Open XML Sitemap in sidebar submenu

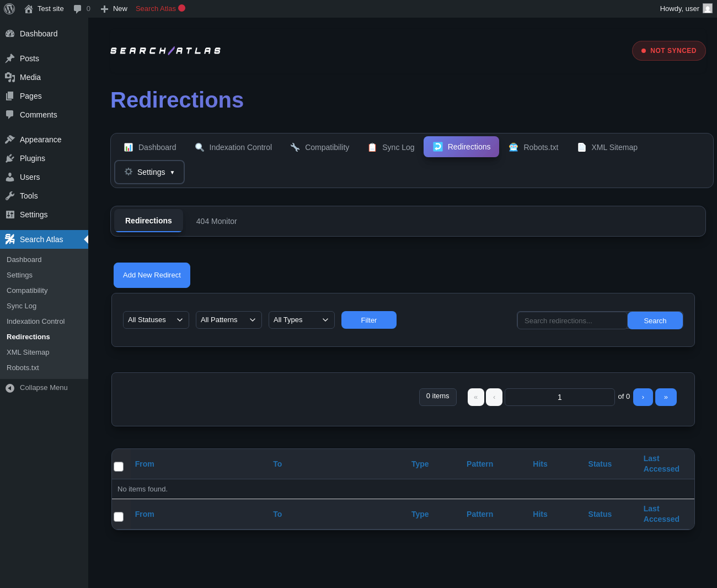coord(28,352)
